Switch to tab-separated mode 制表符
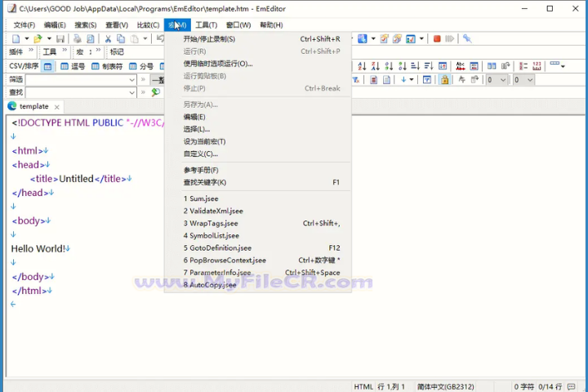The width and height of the screenshot is (588, 392). pyautogui.click(x=107, y=67)
